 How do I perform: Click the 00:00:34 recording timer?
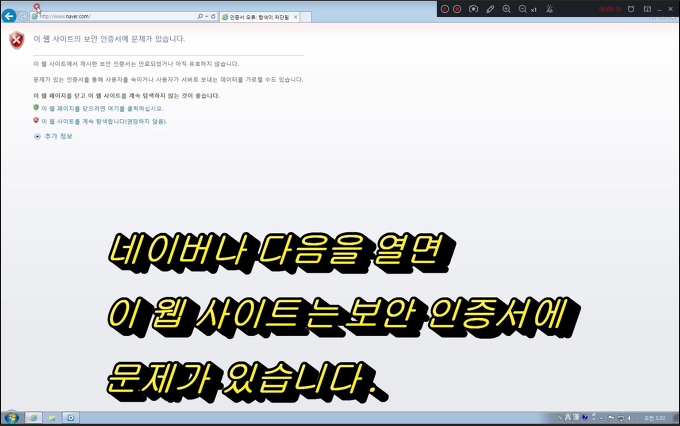(610, 9)
